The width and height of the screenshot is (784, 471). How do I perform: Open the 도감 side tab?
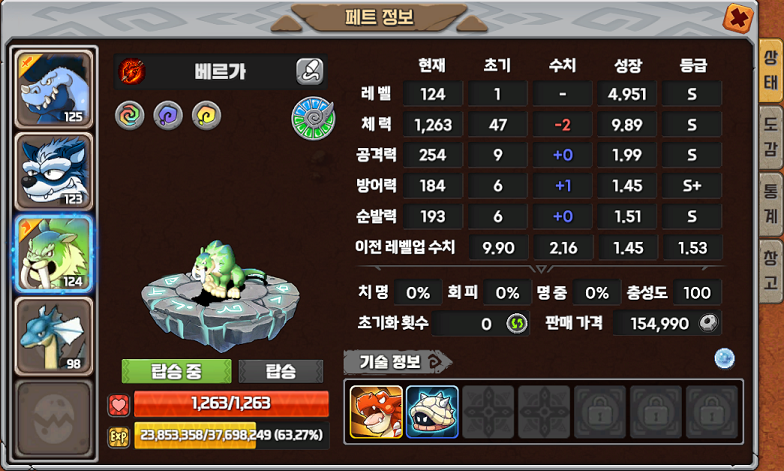770,136
